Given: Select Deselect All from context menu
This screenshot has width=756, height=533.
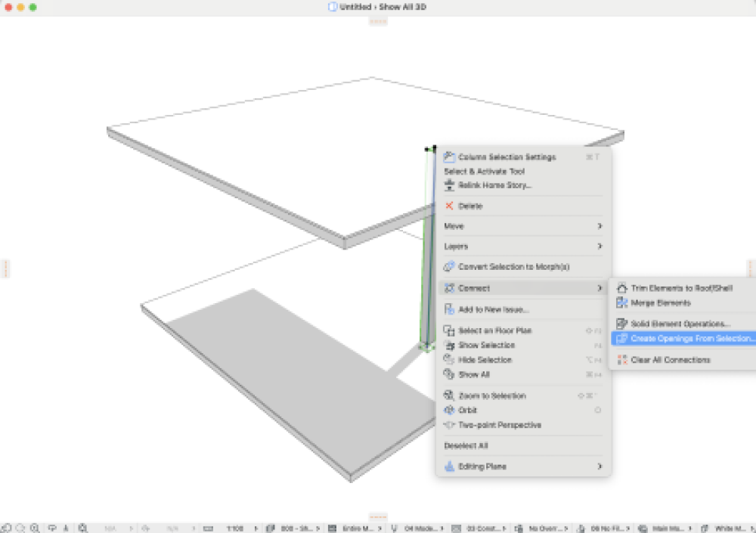Looking at the screenshot, I should pyautogui.click(x=466, y=446).
